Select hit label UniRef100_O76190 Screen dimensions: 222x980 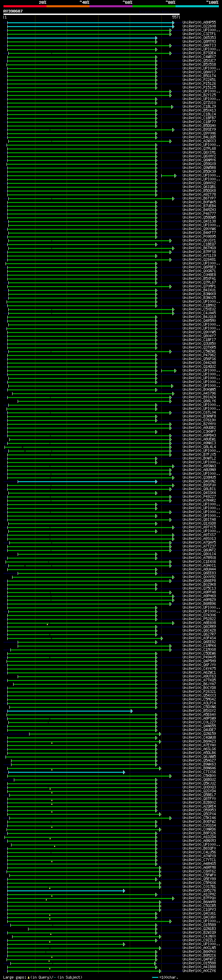[x=199, y=420]
